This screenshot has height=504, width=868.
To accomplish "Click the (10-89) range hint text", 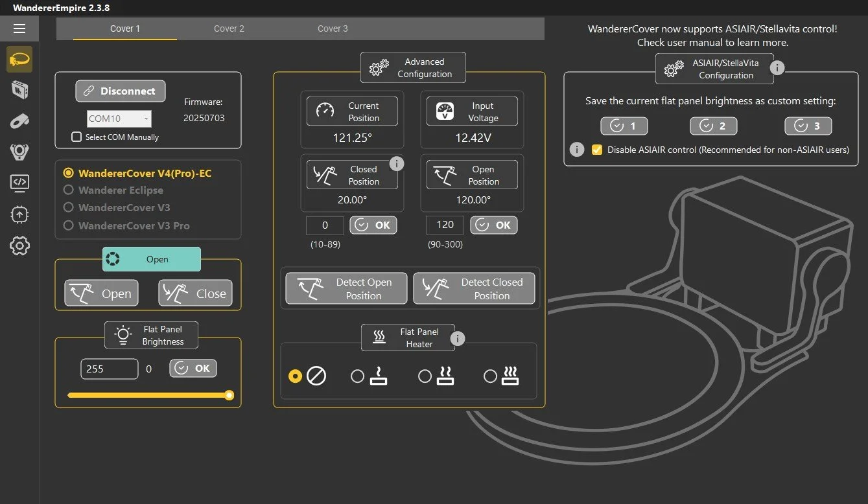I will click(x=326, y=245).
